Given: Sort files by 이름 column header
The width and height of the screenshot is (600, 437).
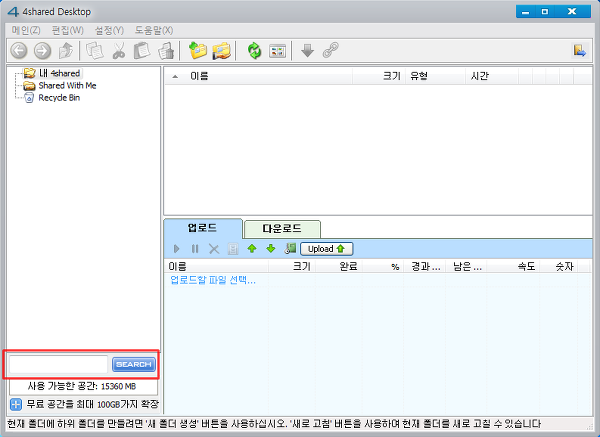Looking at the screenshot, I should [199, 76].
